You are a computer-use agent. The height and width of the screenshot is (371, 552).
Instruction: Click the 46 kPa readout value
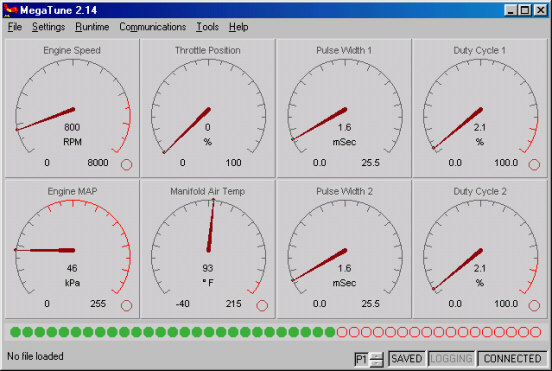[72, 268]
